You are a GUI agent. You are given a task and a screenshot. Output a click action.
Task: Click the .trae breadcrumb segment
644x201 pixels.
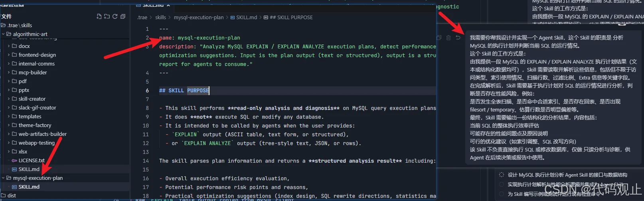tap(142, 17)
